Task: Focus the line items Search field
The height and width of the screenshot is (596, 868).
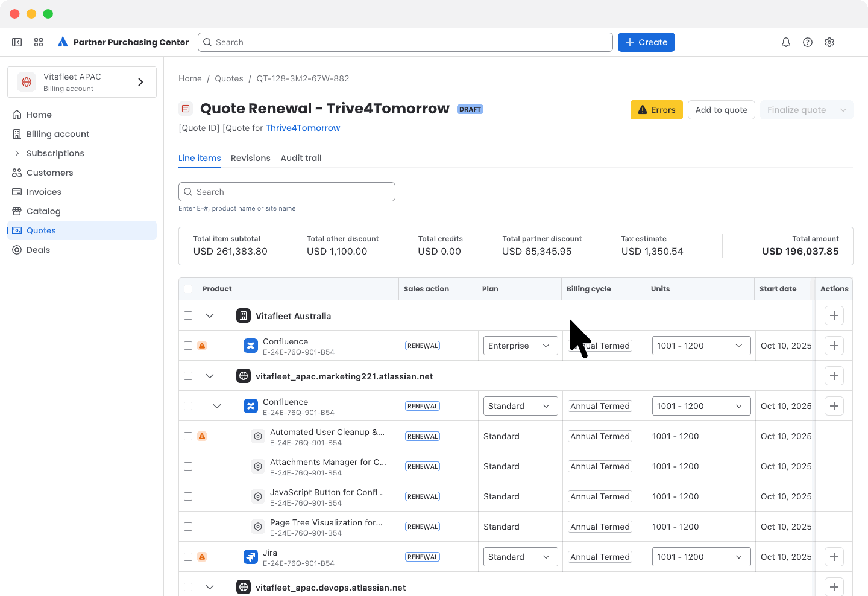Action: click(x=287, y=192)
